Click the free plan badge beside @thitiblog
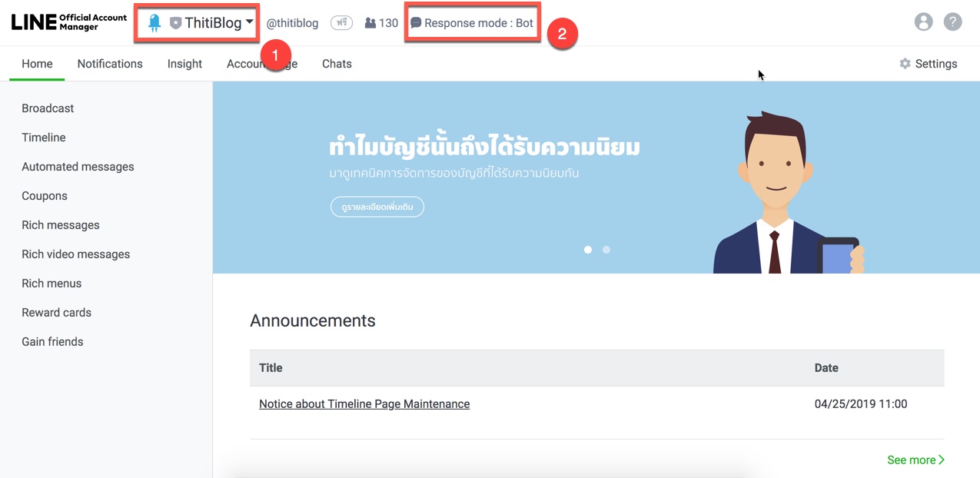 pos(341,23)
